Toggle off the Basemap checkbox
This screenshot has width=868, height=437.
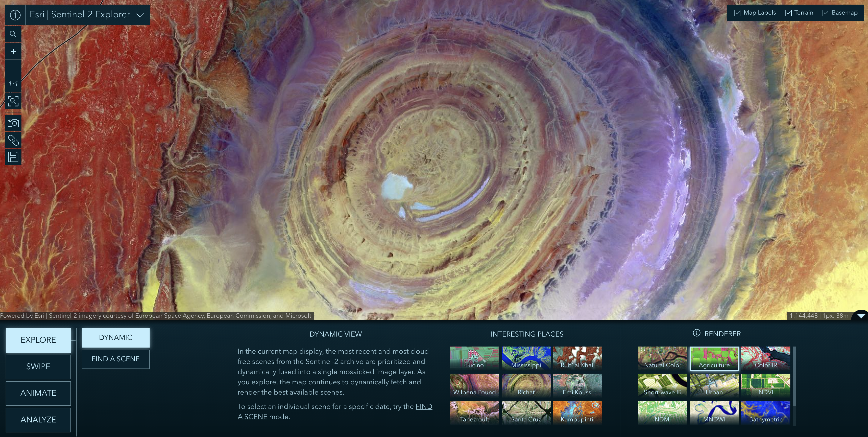pos(826,13)
